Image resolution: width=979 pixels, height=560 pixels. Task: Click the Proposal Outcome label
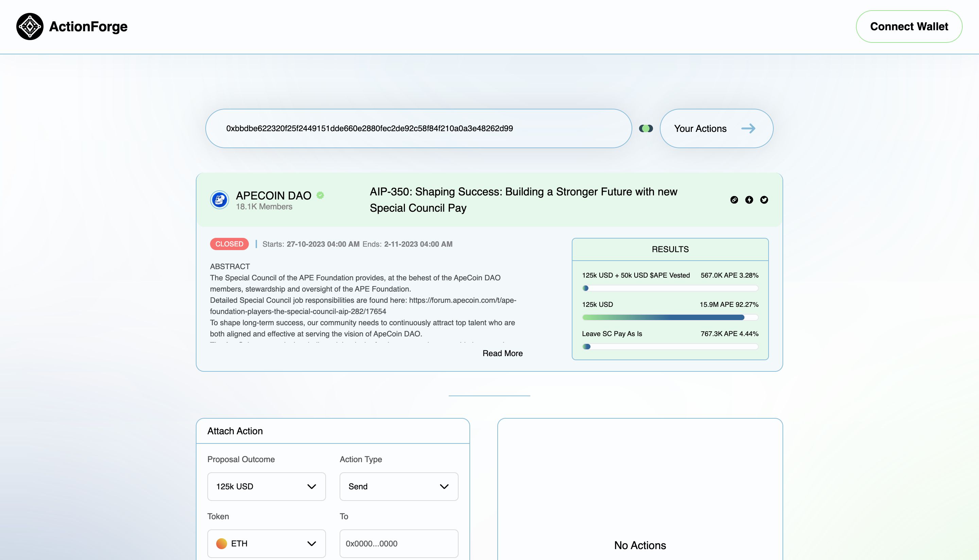pyautogui.click(x=241, y=459)
